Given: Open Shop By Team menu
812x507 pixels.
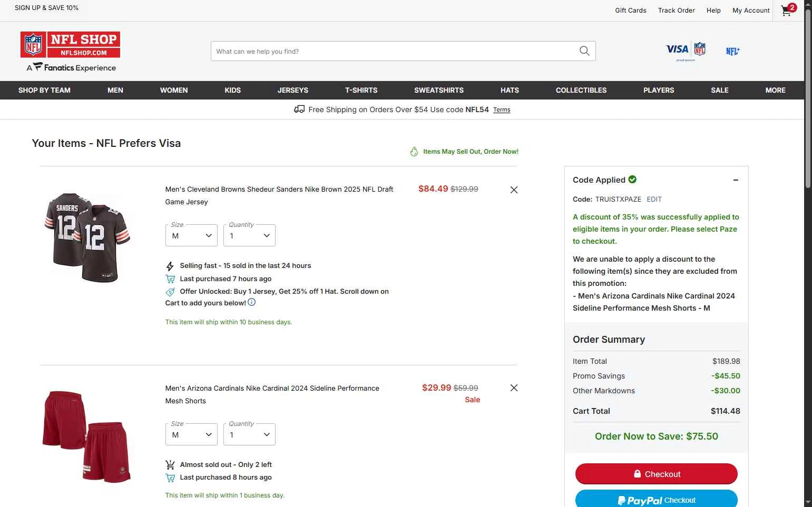Looking at the screenshot, I should tap(44, 90).
